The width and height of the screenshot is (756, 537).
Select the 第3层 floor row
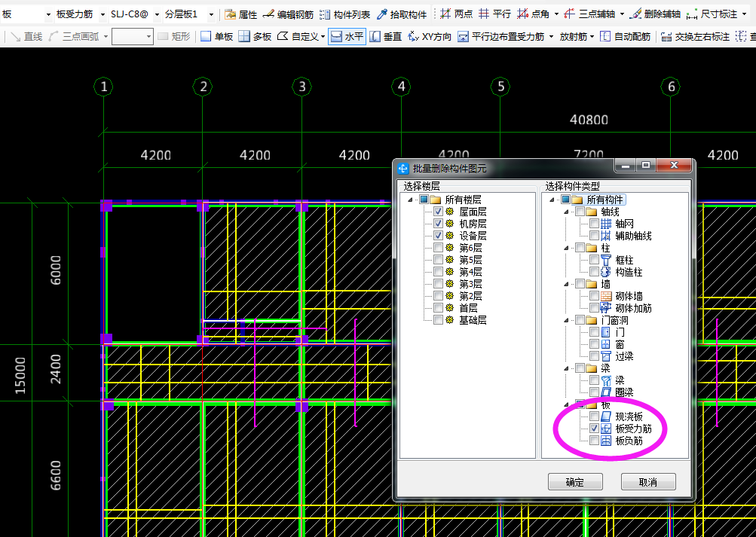[470, 284]
